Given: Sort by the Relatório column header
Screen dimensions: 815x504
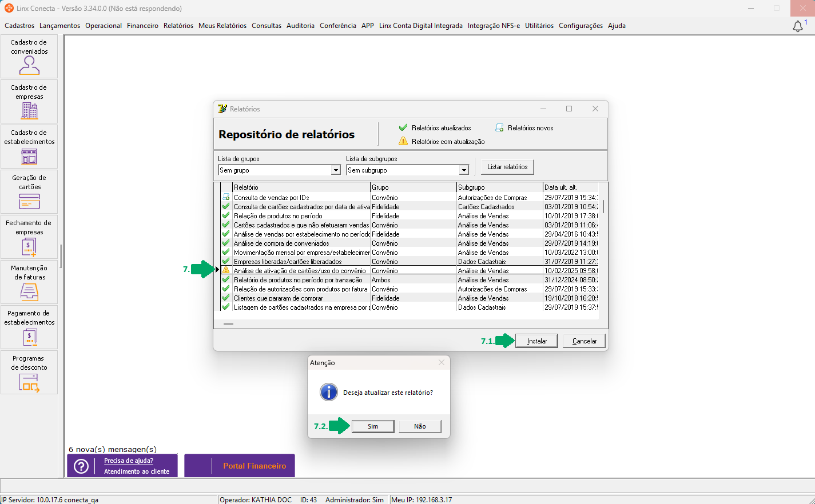Looking at the screenshot, I should (301, 187).
